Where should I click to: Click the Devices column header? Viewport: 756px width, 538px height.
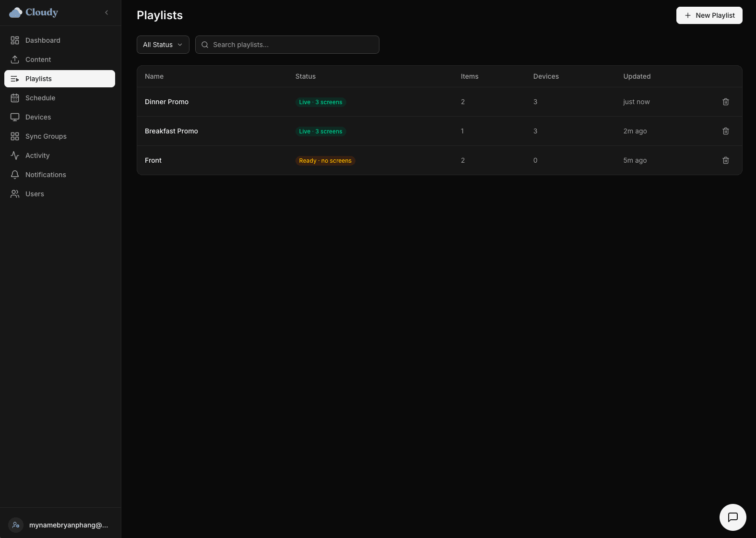tap(546, 76)
